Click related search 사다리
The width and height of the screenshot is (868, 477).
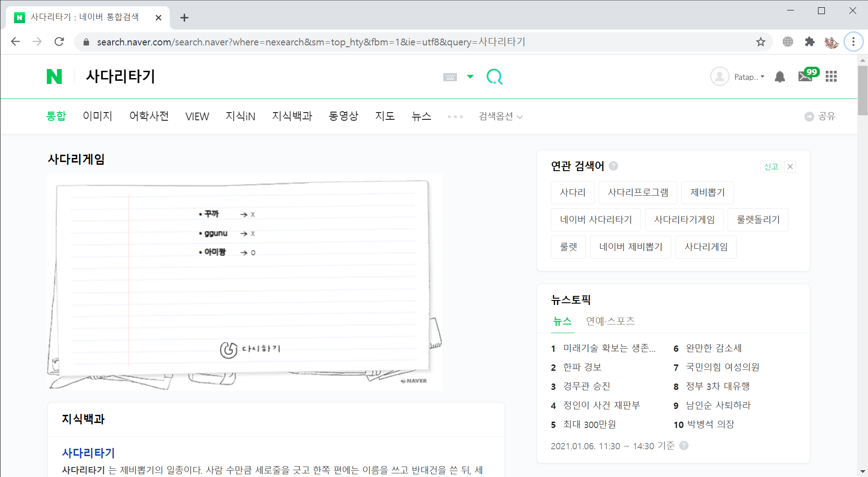573,192
